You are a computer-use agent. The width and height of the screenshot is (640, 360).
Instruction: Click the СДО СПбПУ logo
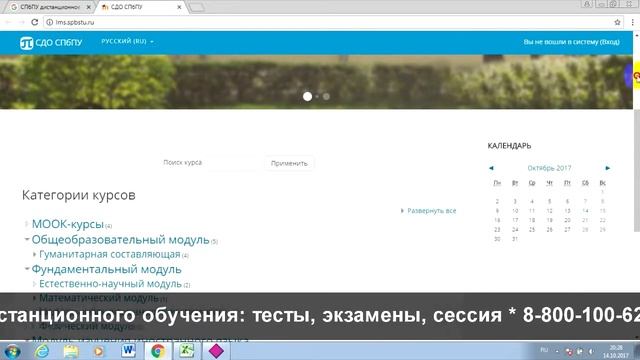pos(51,42)
